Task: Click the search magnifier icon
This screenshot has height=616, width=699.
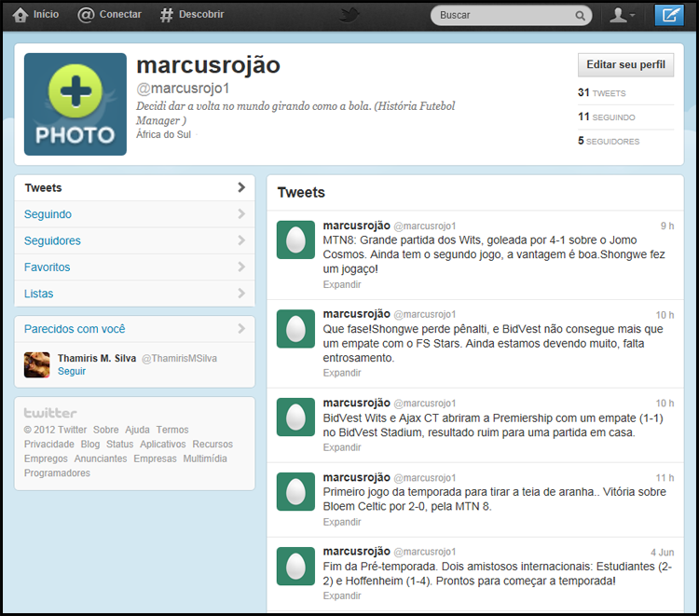Action: [x=580, y=16]
